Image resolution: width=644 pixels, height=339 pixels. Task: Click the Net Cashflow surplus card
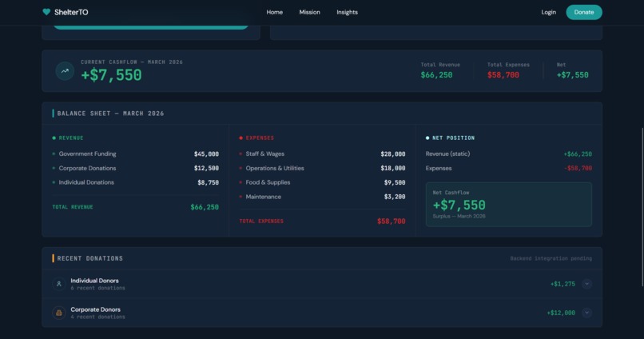pyautogui.click(x=509, y=205)
